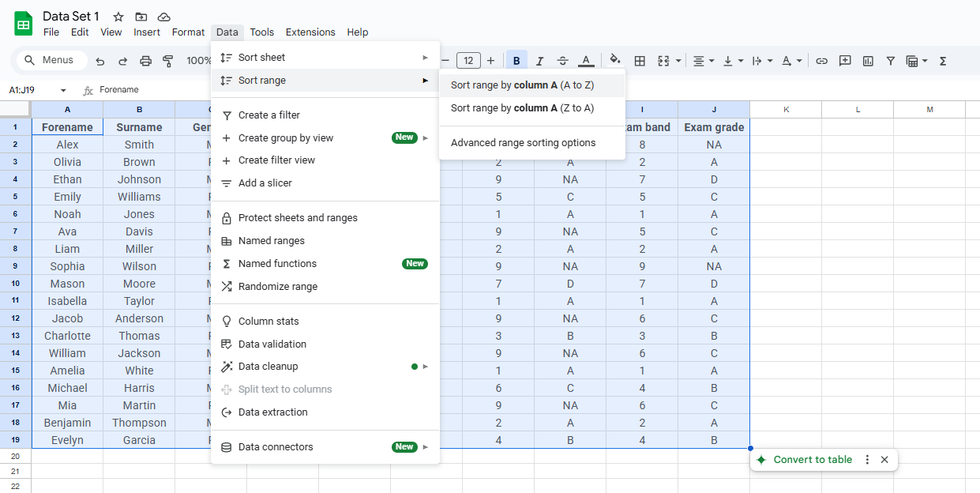Open Named ranges
This screenshot has height=493, width=980.
(325, 241)
